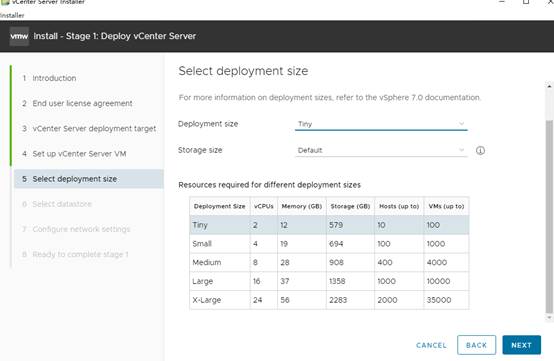This screenshot has height=361, width=554.
Task: Click the VMs (up to) column header
Action: (446, 206)
